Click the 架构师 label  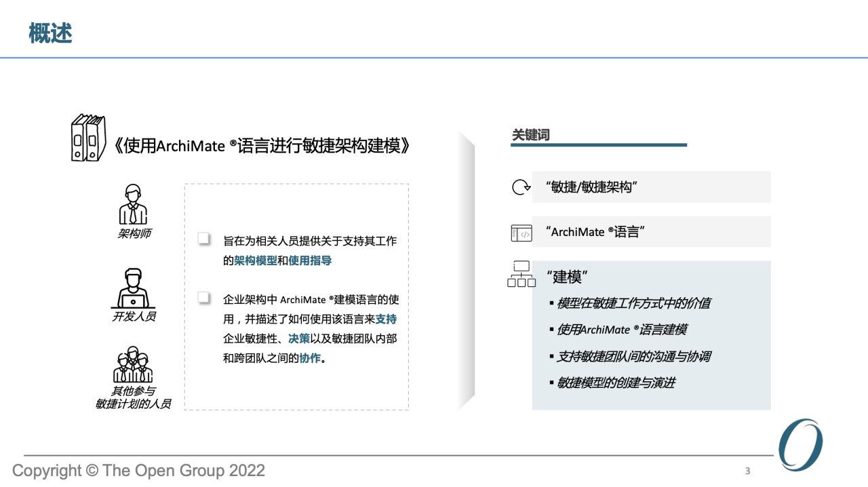134,234
